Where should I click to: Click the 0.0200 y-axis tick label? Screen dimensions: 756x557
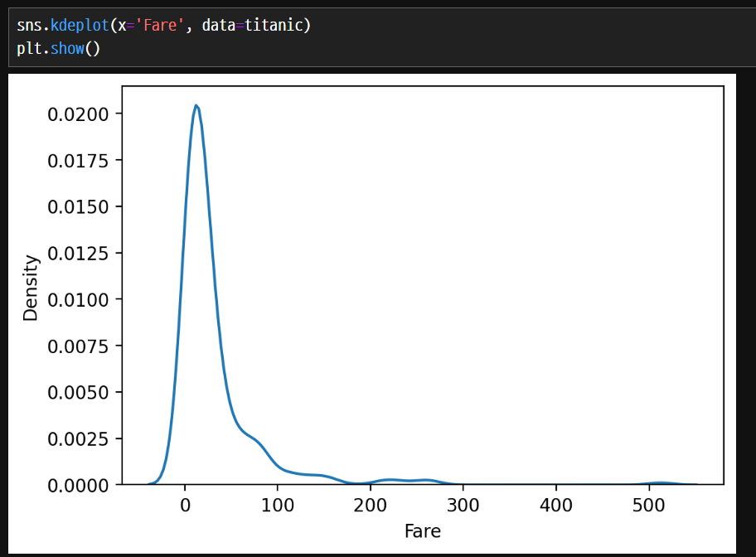tap(78, 114)
